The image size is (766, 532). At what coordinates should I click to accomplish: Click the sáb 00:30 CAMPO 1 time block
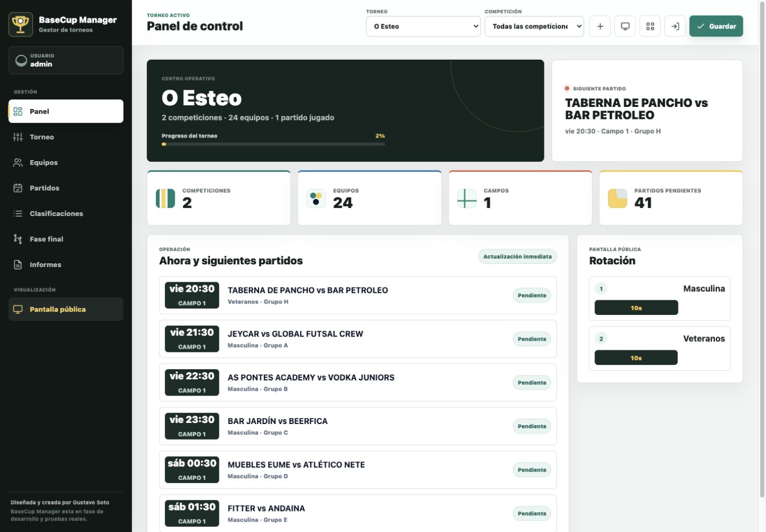coord(192,470)
